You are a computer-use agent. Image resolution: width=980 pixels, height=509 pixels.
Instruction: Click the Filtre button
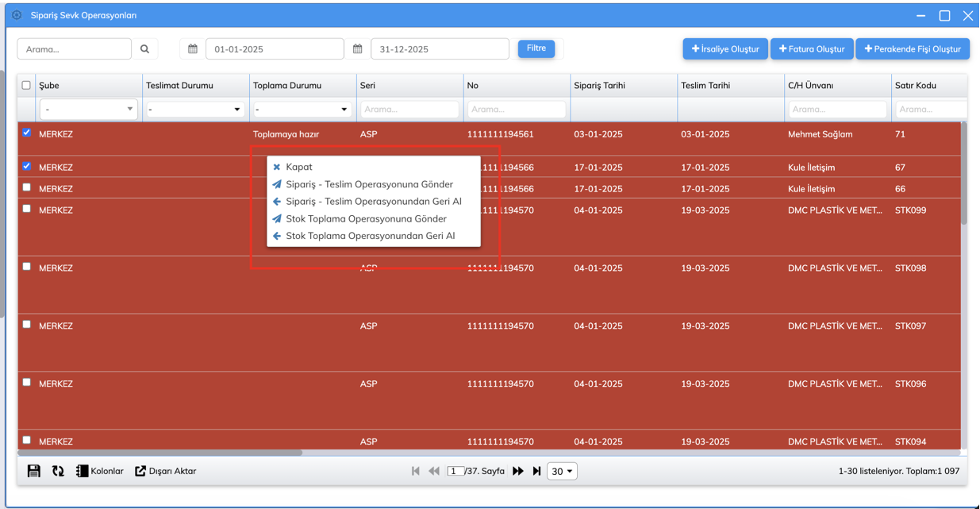tap(536, 48)
